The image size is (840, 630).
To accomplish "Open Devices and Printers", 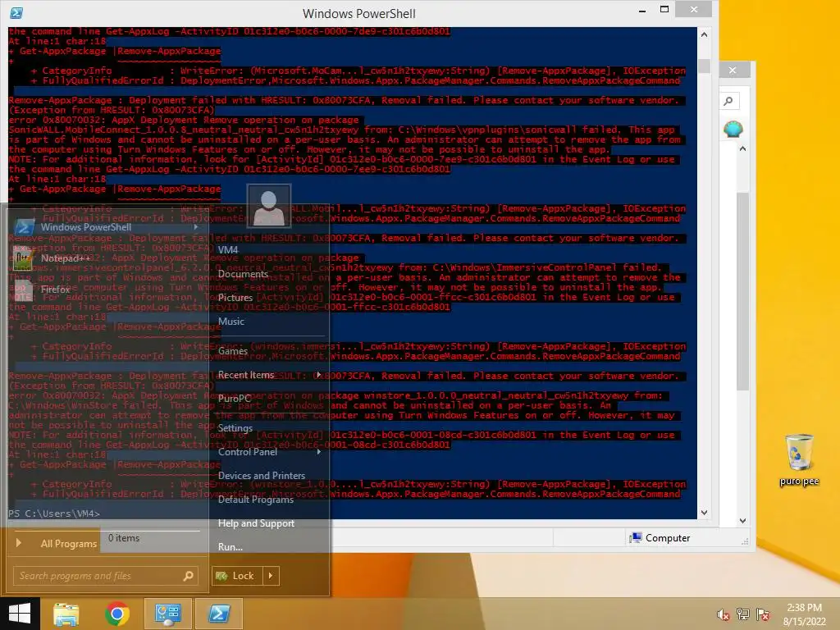I will (x=262, y=476).
